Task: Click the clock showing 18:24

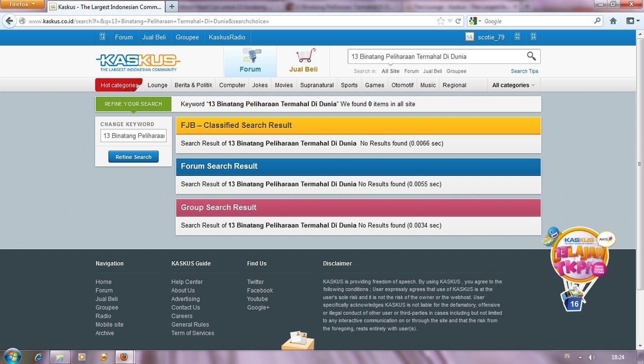Action: coord(617,357)
